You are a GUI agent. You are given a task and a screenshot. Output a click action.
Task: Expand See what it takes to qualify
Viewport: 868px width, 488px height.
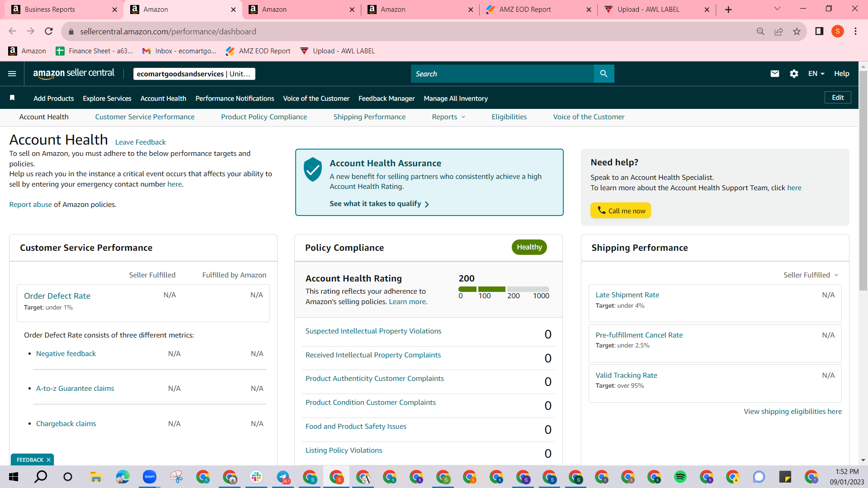pos(379,204)
